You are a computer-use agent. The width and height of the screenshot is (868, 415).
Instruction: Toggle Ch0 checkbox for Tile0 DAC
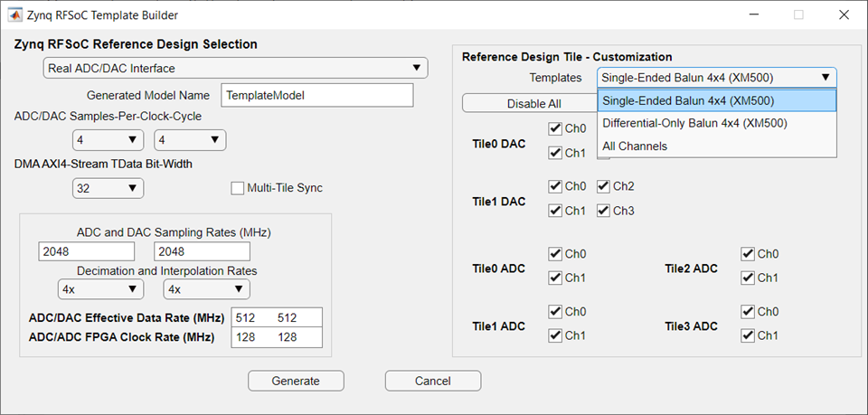(x=555, y=129)
